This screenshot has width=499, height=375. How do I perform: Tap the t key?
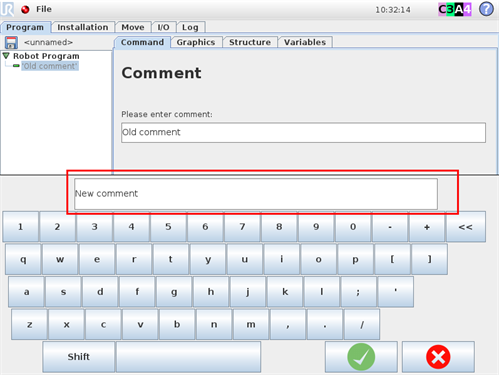tap(171, 259)
